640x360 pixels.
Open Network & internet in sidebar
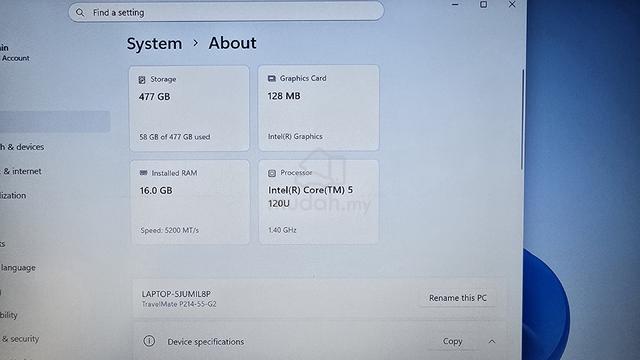pyautogui.click(x=21, y=171)
